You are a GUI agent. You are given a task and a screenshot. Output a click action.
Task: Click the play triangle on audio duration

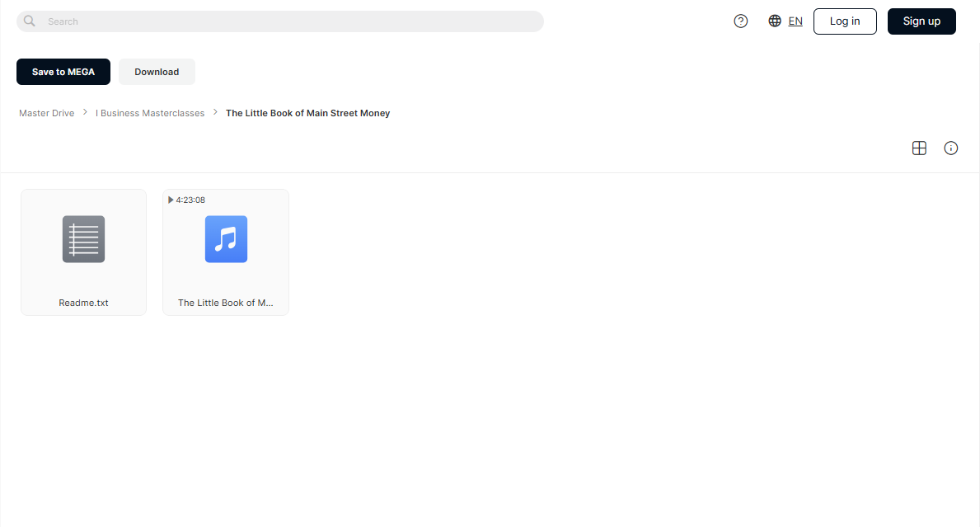[171, 200]
